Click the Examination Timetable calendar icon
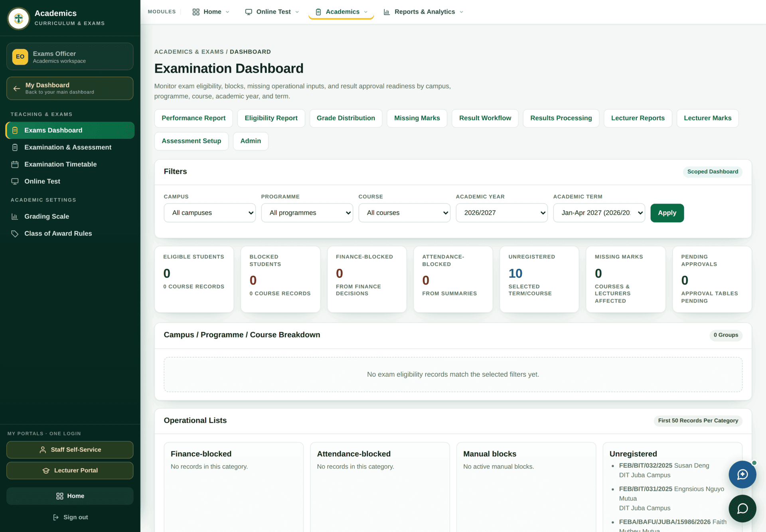The height and width of the screenshot is (532, 766). point(15,164)
